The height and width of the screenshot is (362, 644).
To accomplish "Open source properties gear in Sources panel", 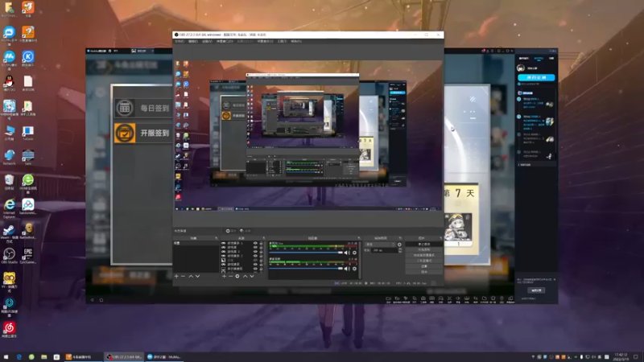I will tap(237, 276).
